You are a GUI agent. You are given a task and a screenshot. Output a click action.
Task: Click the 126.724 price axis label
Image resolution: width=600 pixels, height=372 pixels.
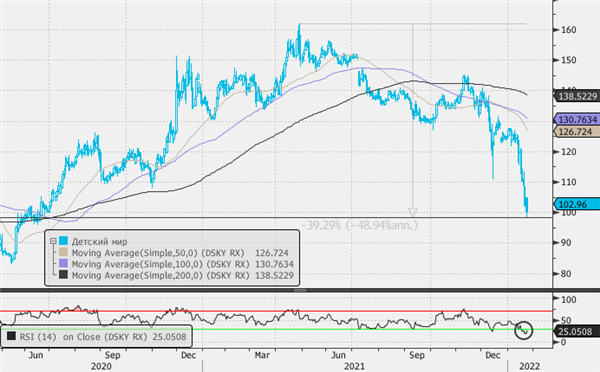pos(577,132)
